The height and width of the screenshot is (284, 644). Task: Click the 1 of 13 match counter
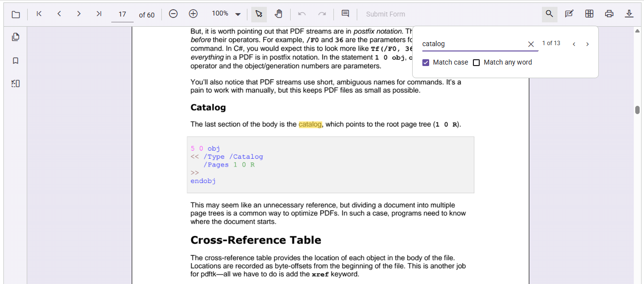coord(551,43)
